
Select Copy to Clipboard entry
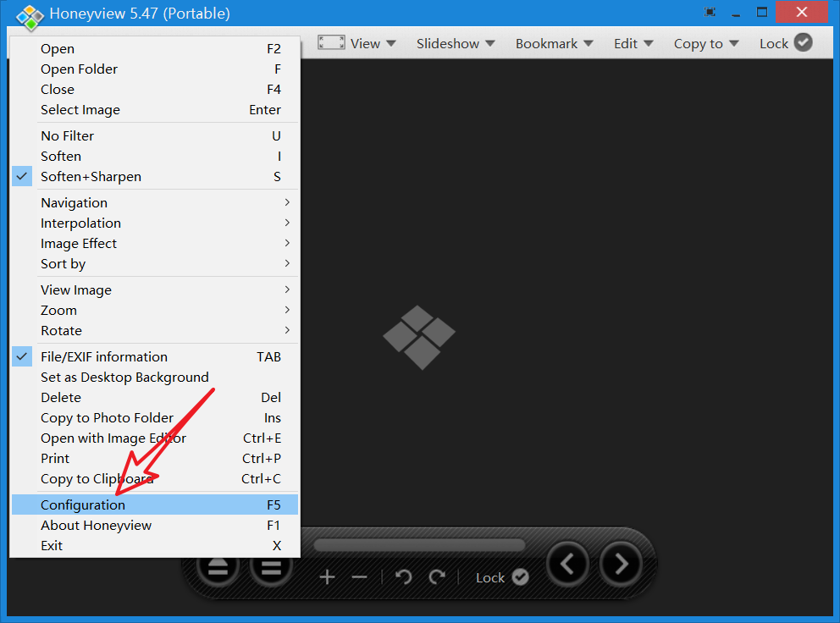click(x=155, y=479)
